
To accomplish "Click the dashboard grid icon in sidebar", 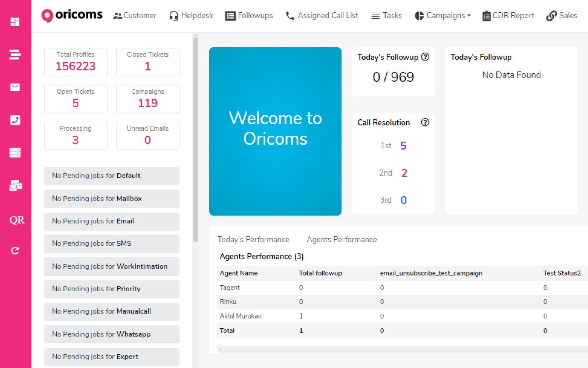I will coord(15,22).
